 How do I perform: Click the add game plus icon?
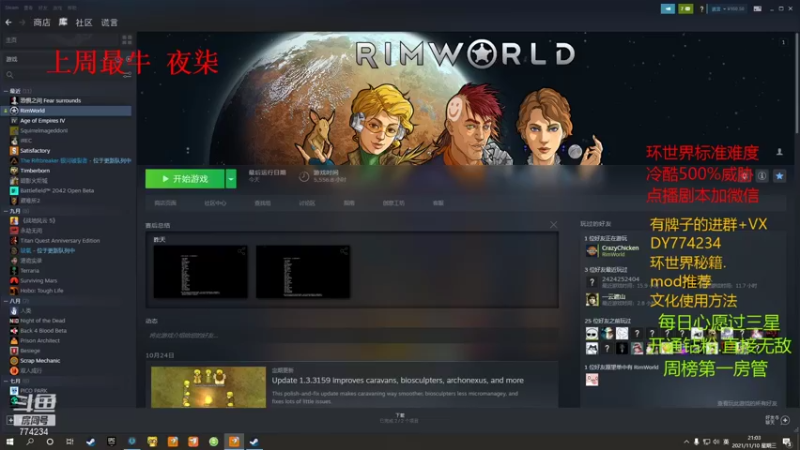[10, 420]
